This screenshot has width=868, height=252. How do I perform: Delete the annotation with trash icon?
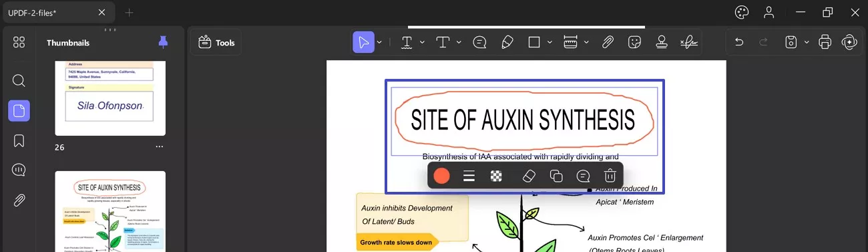tap(610, 176)
